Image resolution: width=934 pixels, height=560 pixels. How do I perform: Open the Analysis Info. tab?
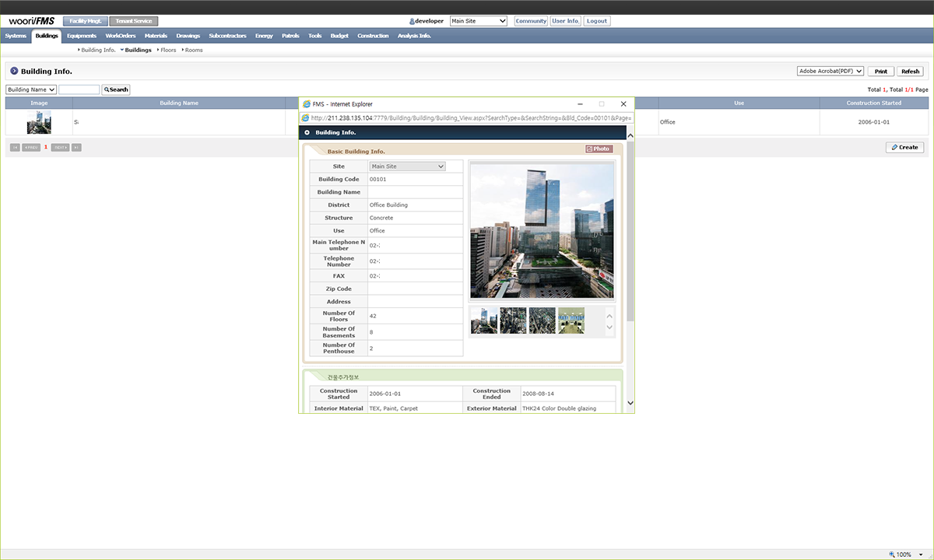click(x=414, y=36)
